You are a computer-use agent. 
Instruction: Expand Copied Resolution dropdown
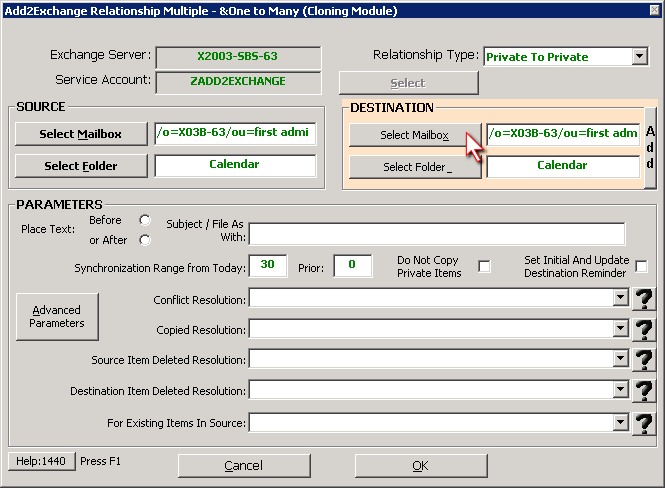620,328
